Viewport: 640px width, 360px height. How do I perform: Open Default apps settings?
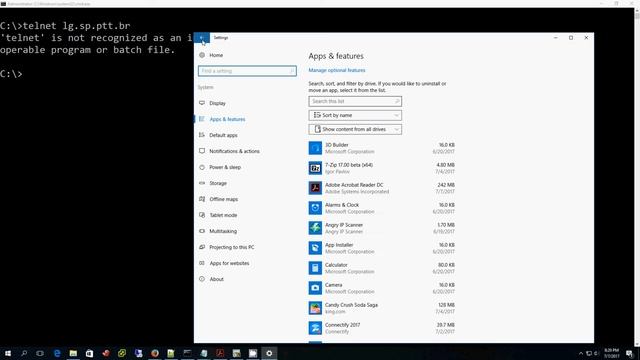coord(223,135)
